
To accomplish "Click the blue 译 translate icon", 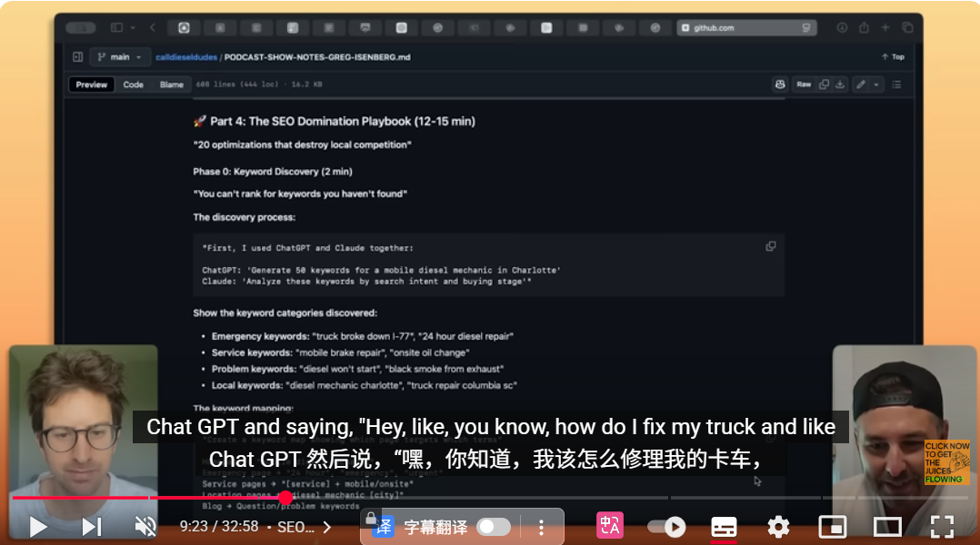I will click(x=384, y=527).
